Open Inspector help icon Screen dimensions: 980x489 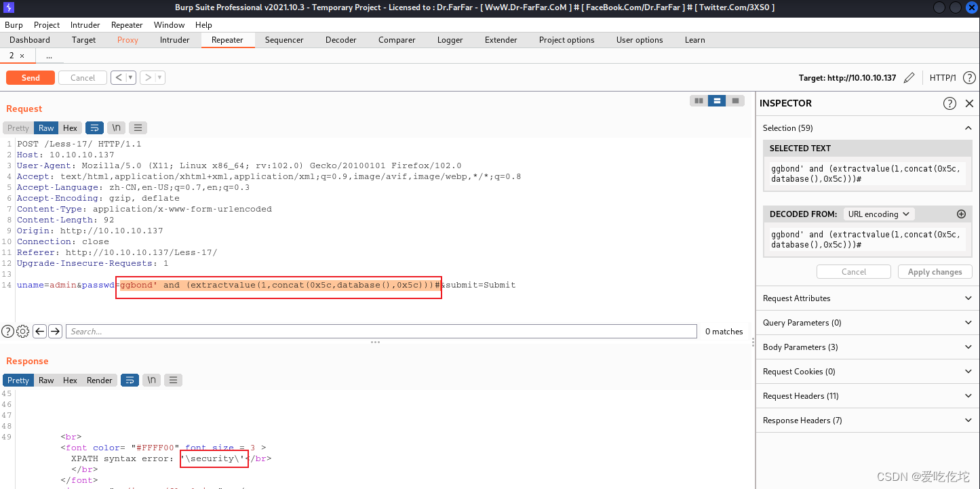click(949, 104)
